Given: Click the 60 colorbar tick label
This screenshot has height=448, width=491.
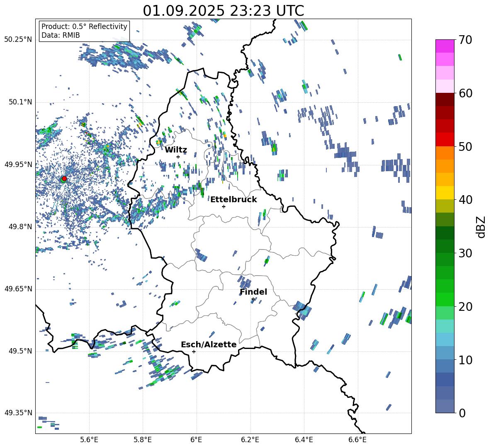Looking at the screenshot, I should coord(465,93).
